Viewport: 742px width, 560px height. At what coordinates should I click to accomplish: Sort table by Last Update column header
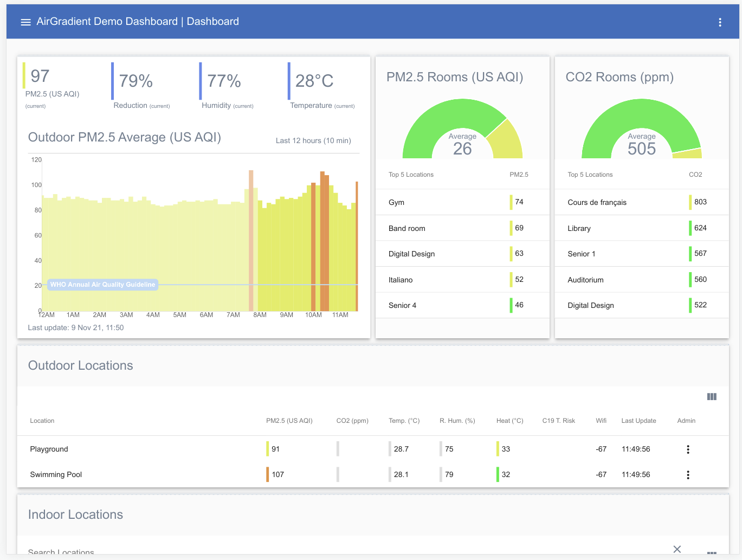point(638,421)
